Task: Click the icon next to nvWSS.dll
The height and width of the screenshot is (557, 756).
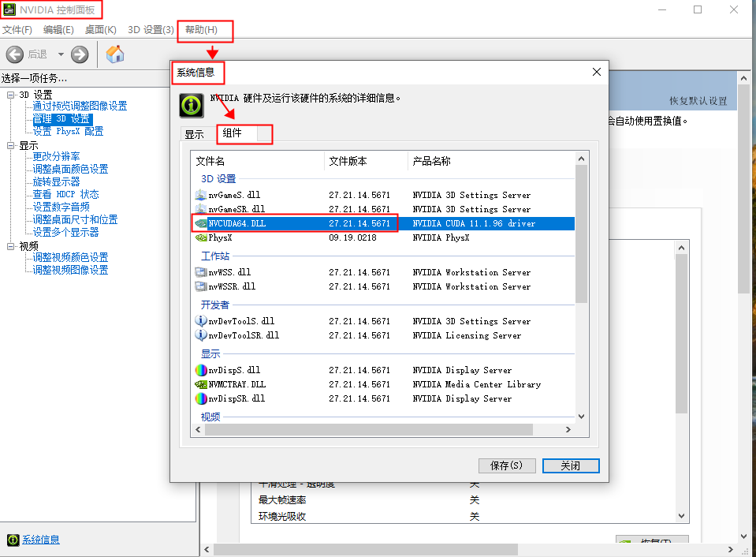Action: (x=200, y=272)
